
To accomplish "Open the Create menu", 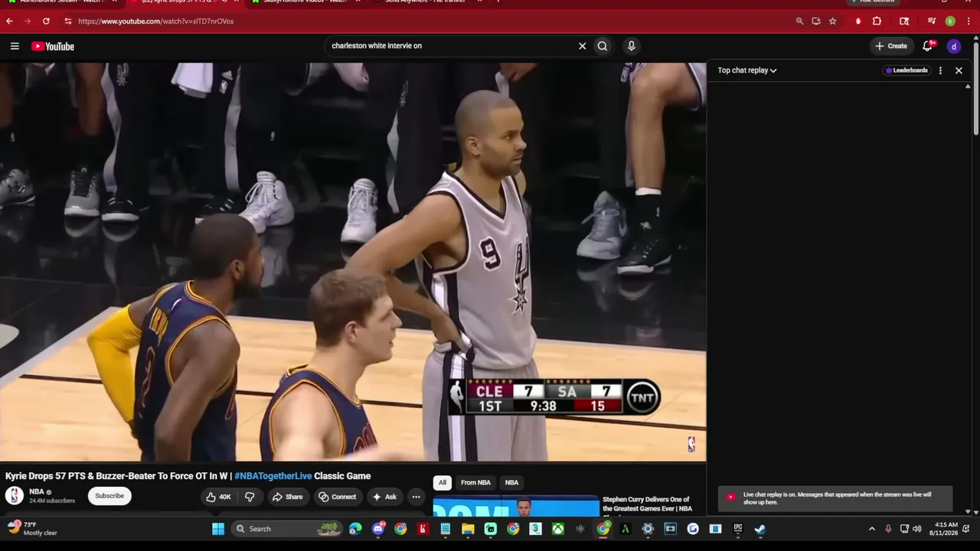I will pos(891,46).
